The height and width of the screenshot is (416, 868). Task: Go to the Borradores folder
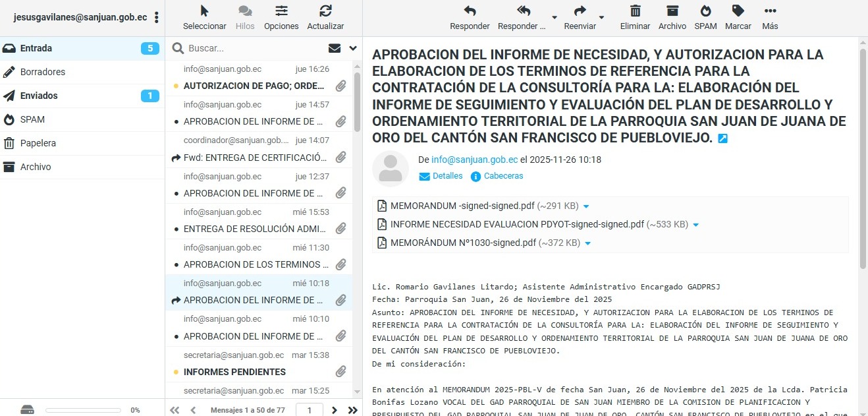[43, 72]
